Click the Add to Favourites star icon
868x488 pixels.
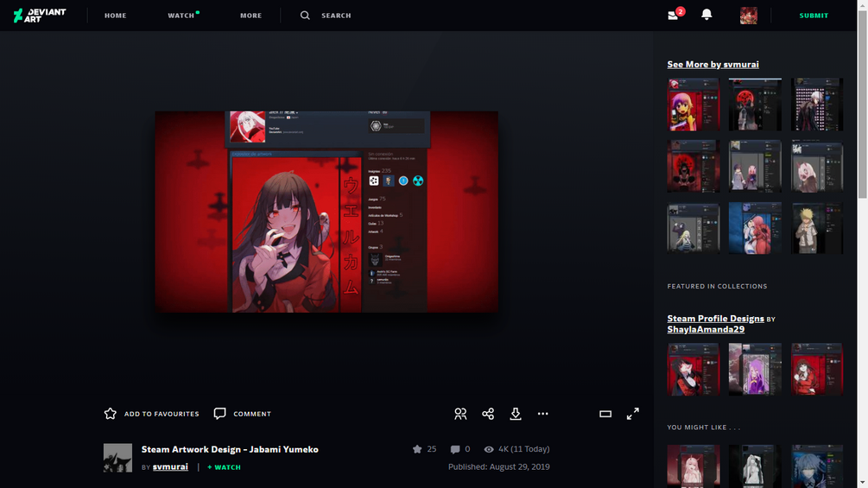(x=111, y=414)
